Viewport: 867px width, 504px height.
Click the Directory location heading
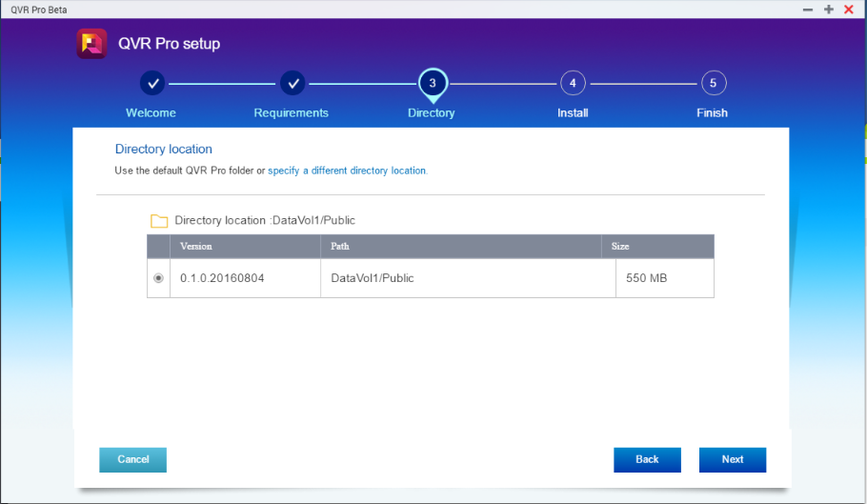point(164,150)
